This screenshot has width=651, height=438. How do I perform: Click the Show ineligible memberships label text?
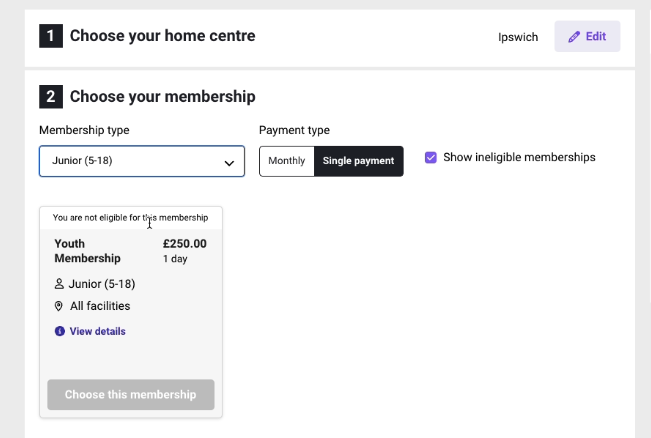[519, 157]
